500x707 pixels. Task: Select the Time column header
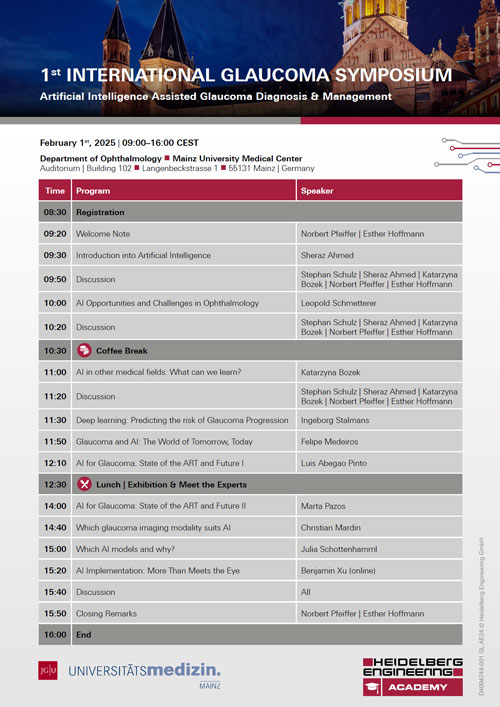(55, 190)
